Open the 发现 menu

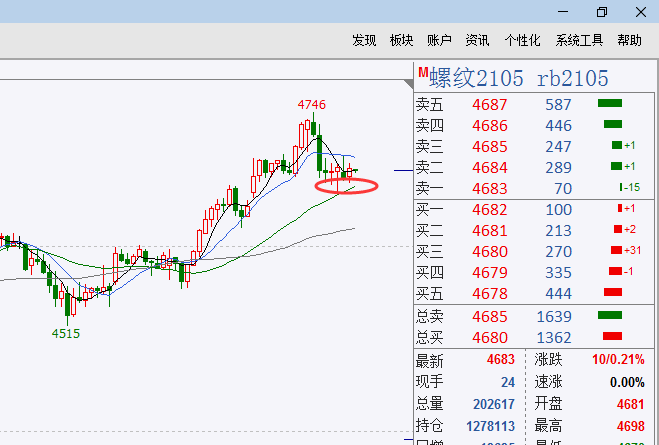[x=364, y=40]
